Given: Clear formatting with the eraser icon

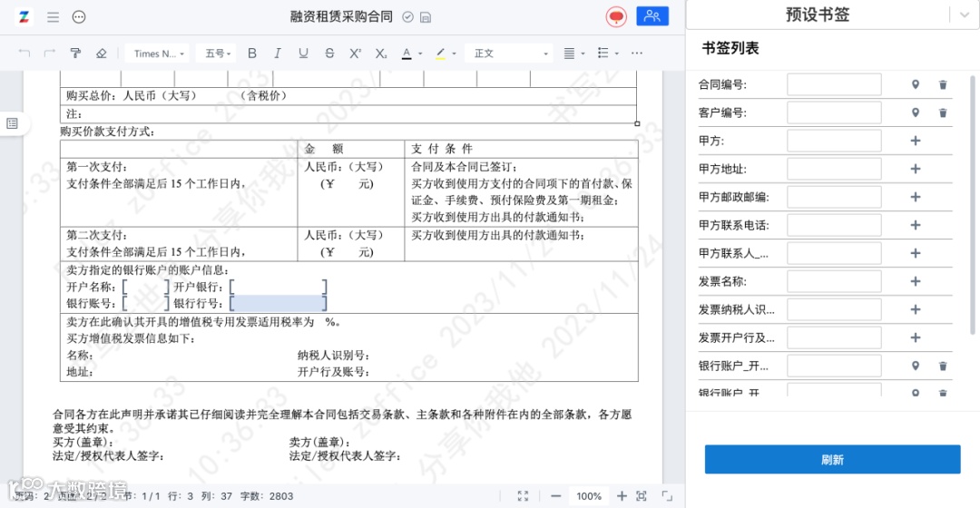Looking at the screenshot, I should (102, 54).
